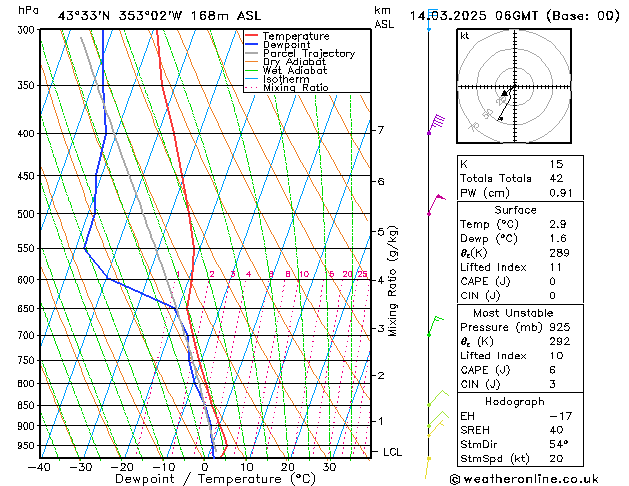This screenshot has width=629, height=486.
Task: Click the hodograph storm motion triangle marker
Action: pos(504,93)
